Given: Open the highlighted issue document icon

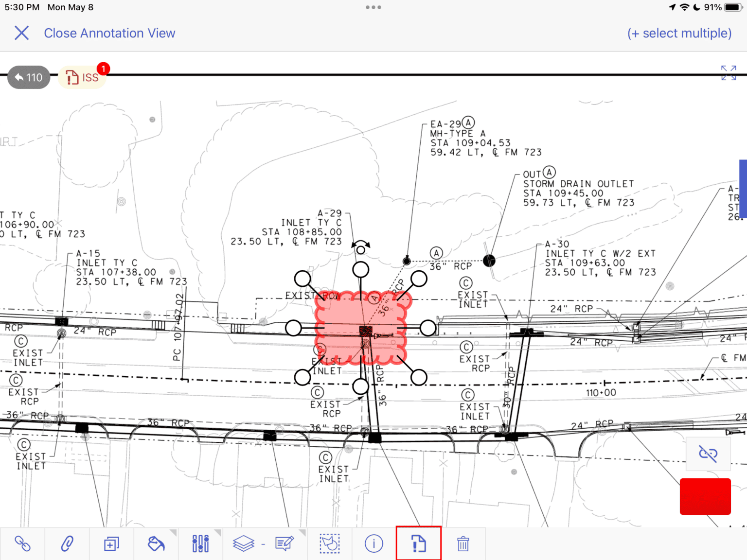Looking at the screenshot, I should coord(419,544).
